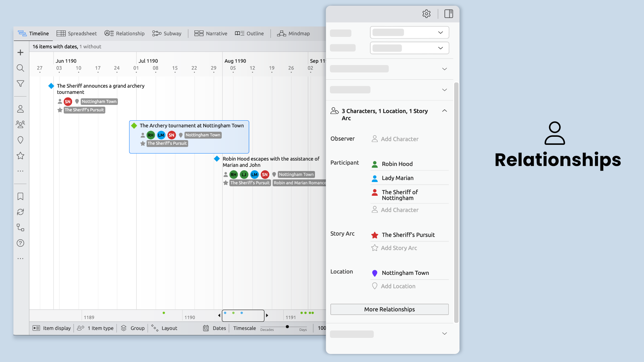Image resolution: width=644 pixels, height=362 pixels.
Task: Select the Archery tournament event card
Action: [x=189, y=137]
